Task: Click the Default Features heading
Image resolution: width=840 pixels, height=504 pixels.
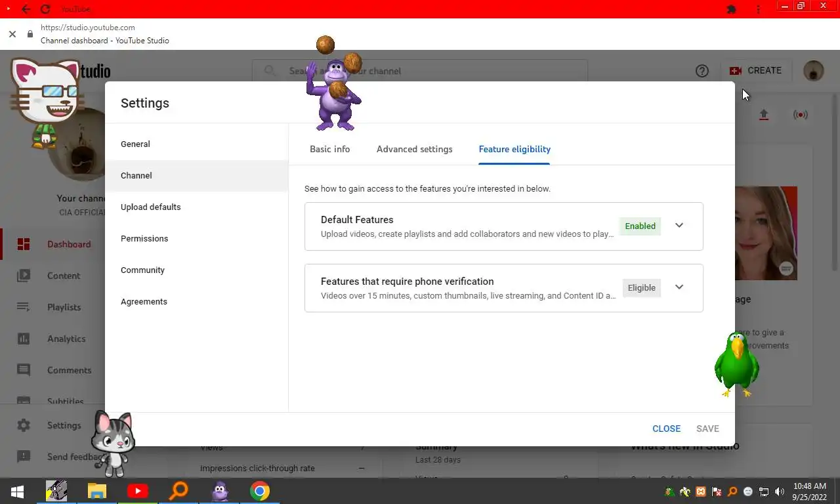Action: coord(357,220)
